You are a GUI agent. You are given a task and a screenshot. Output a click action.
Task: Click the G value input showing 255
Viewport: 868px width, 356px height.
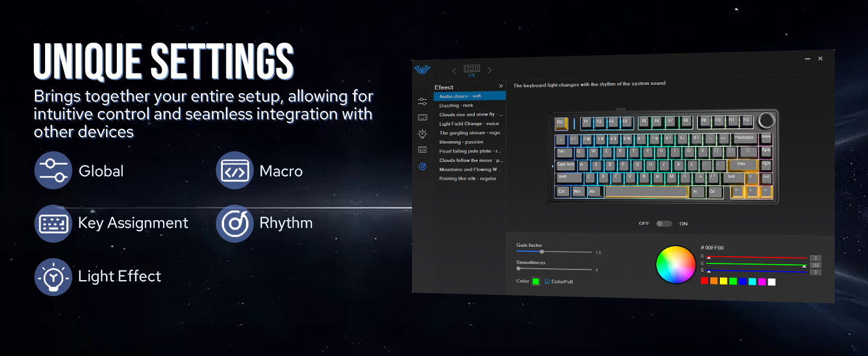click(816, 266)
